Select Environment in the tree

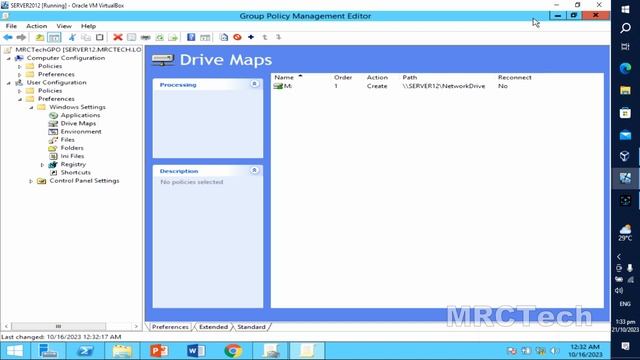point(81,131)
